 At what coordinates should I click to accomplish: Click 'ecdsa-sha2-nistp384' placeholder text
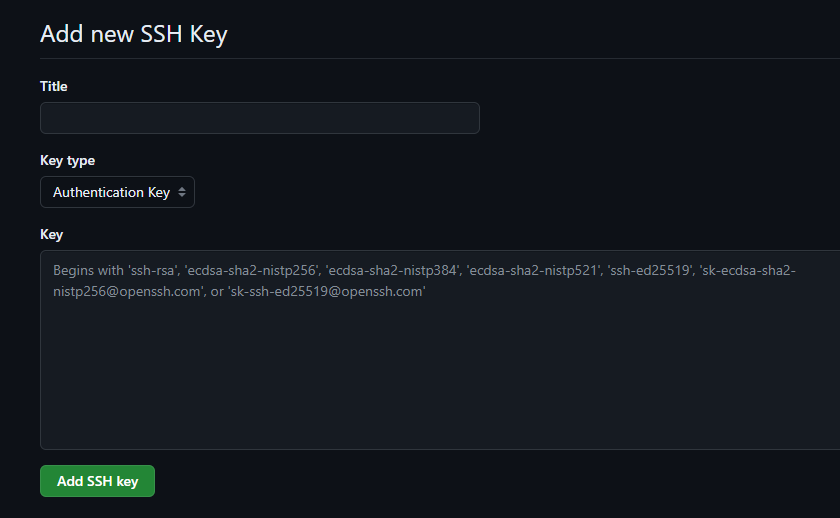(x=389, y=271)
